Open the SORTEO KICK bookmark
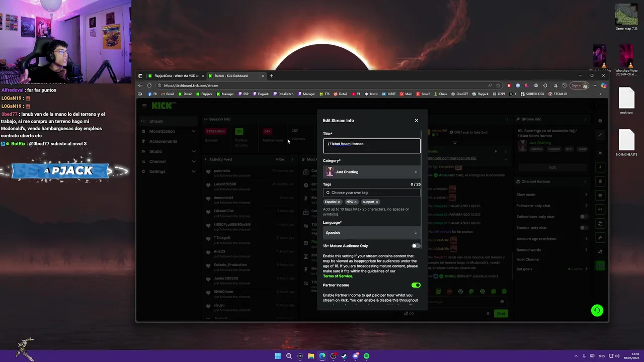644x362 pixels. pos(533,94)
